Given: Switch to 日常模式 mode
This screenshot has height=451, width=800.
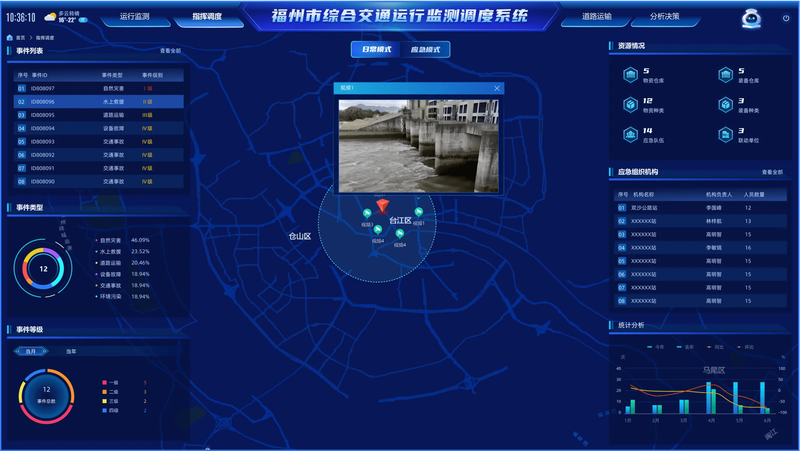Looking at the screenshot, I should pos(376,49).
